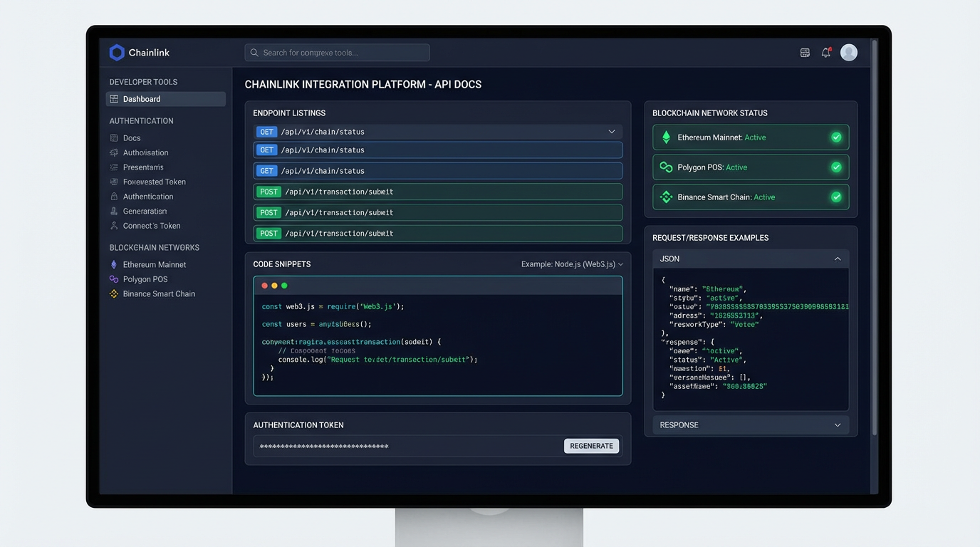Click the Chainlink logo icon
Viewport: 980px width, 547px height.
117,52
